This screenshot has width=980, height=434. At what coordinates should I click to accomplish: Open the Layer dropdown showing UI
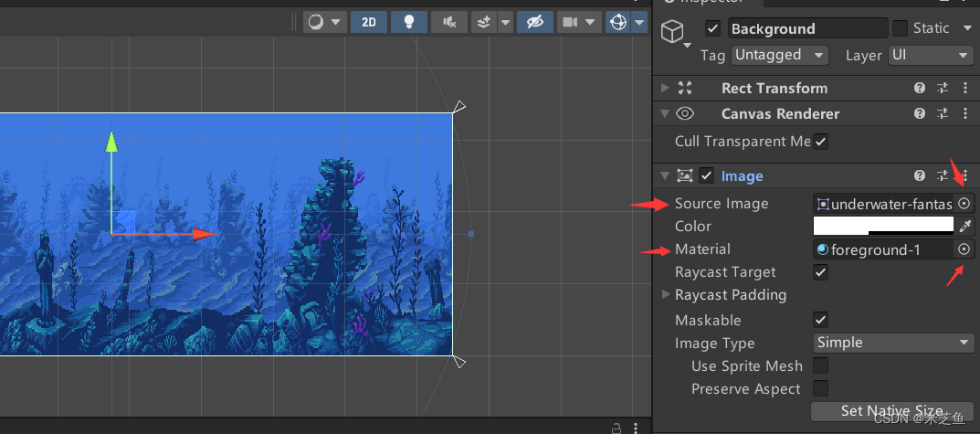(930, 55)
